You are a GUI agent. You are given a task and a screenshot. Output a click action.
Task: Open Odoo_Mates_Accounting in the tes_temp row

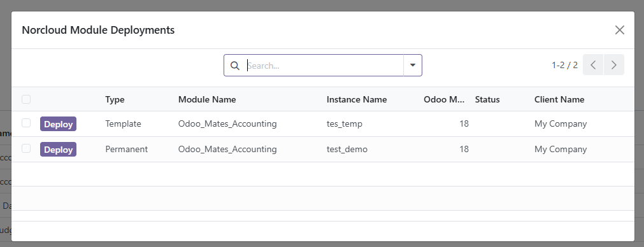227,123
